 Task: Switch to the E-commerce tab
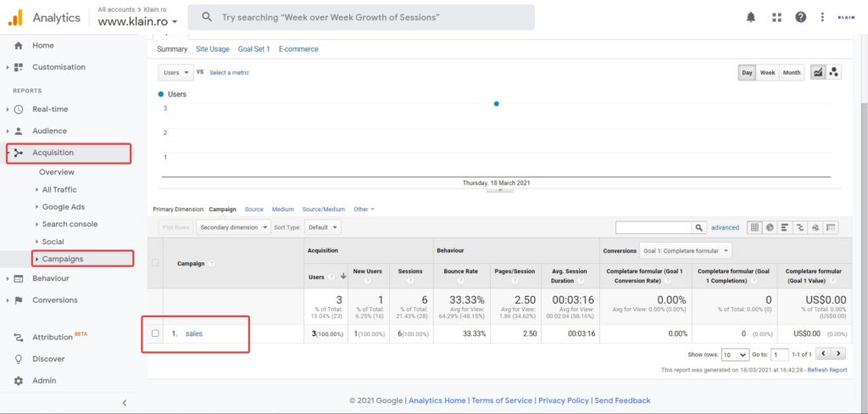(x=298, y=48)
